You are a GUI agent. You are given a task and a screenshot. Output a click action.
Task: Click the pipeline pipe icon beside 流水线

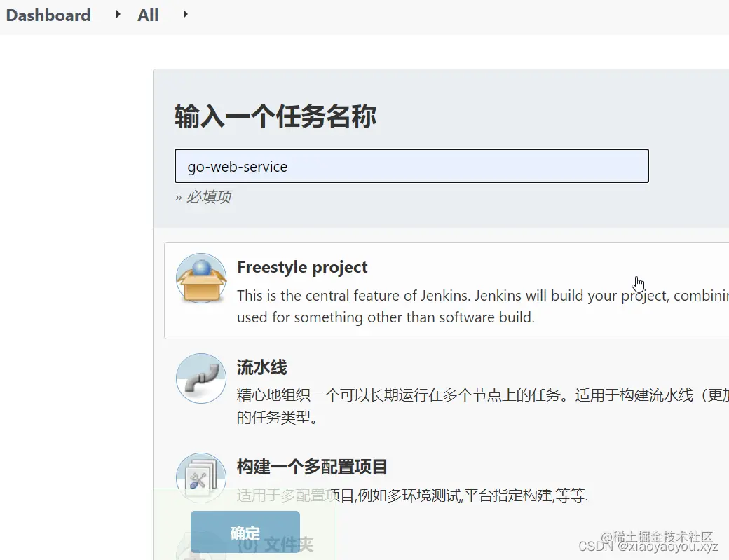point(201,378)
